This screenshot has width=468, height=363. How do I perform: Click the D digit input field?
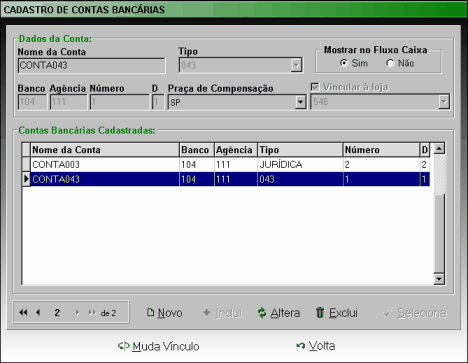pyautogui.click(x=158, y=102)
